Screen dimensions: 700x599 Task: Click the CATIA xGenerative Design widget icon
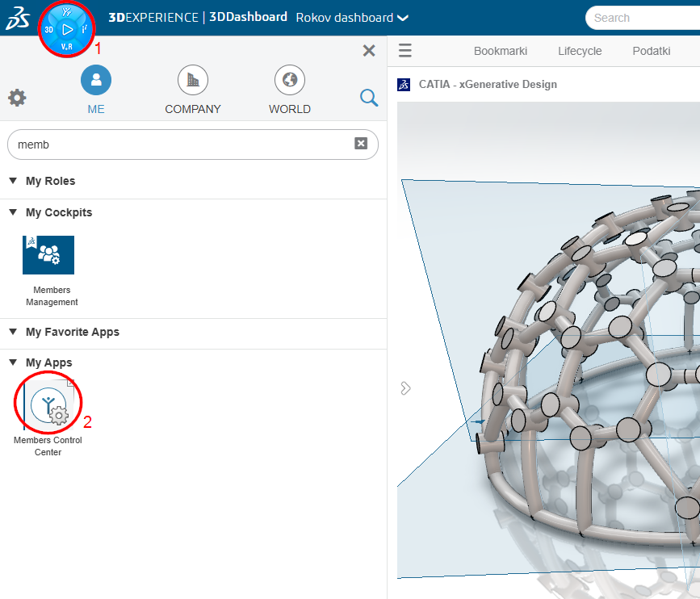pos(404,84)
